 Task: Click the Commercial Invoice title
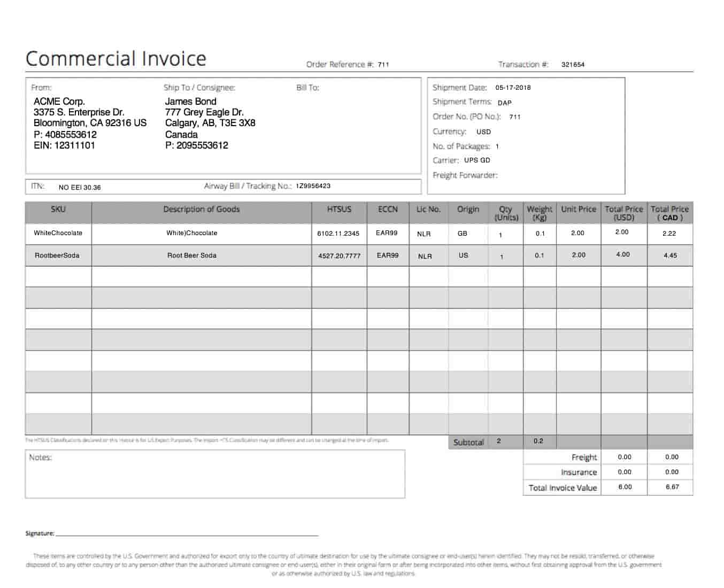(x=115, y=58)
